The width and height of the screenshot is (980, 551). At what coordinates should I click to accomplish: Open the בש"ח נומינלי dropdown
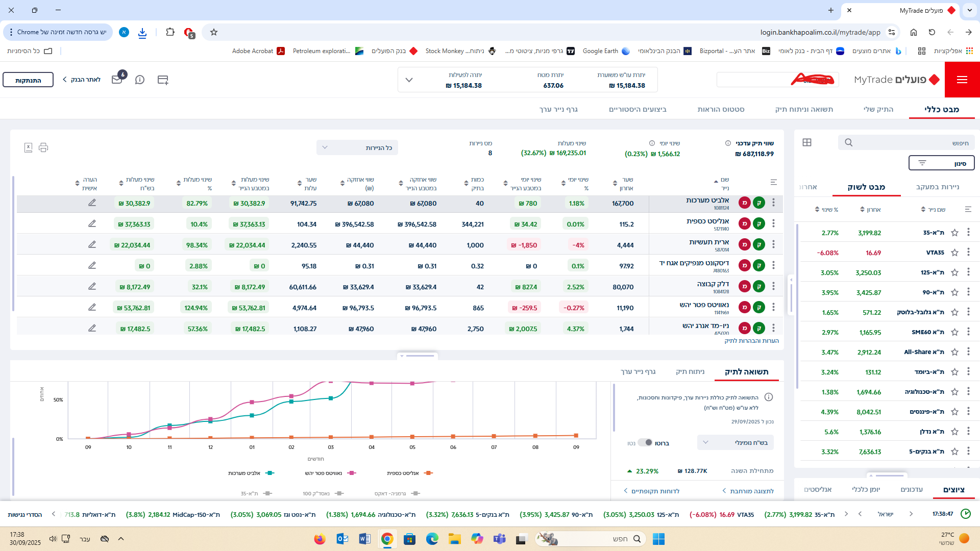coord(735,442)
